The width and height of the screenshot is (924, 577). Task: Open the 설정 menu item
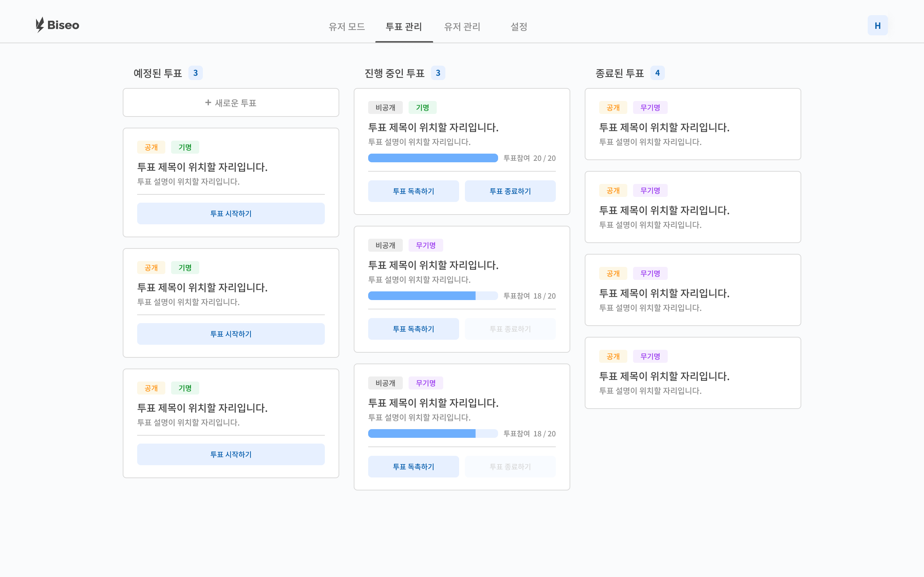coord(519,27)
